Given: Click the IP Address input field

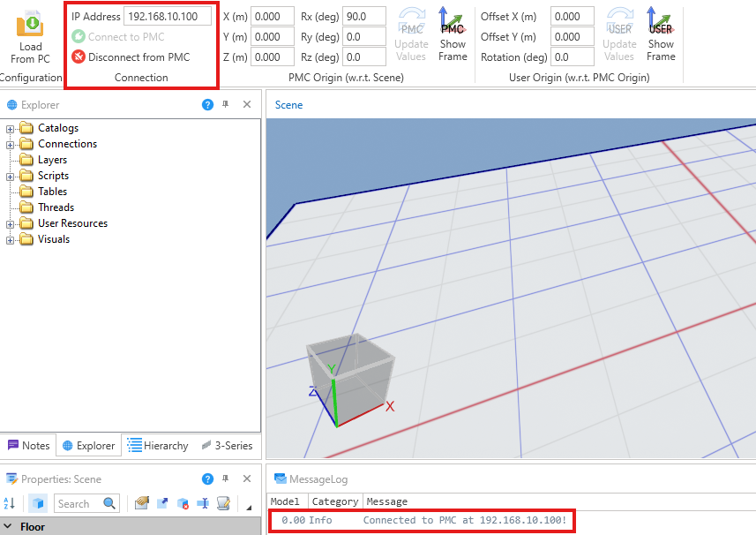Looking at the screenshot, I should [x=168, y=17].
